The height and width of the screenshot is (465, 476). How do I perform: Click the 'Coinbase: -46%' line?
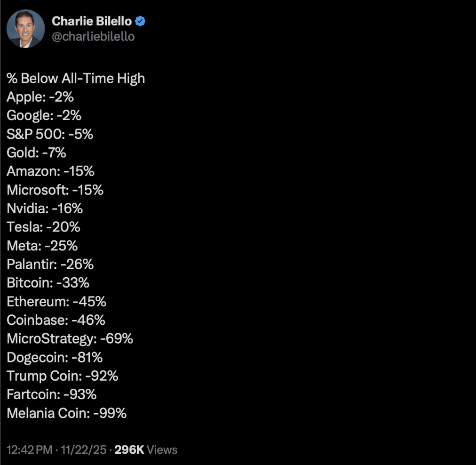[56, 320]
